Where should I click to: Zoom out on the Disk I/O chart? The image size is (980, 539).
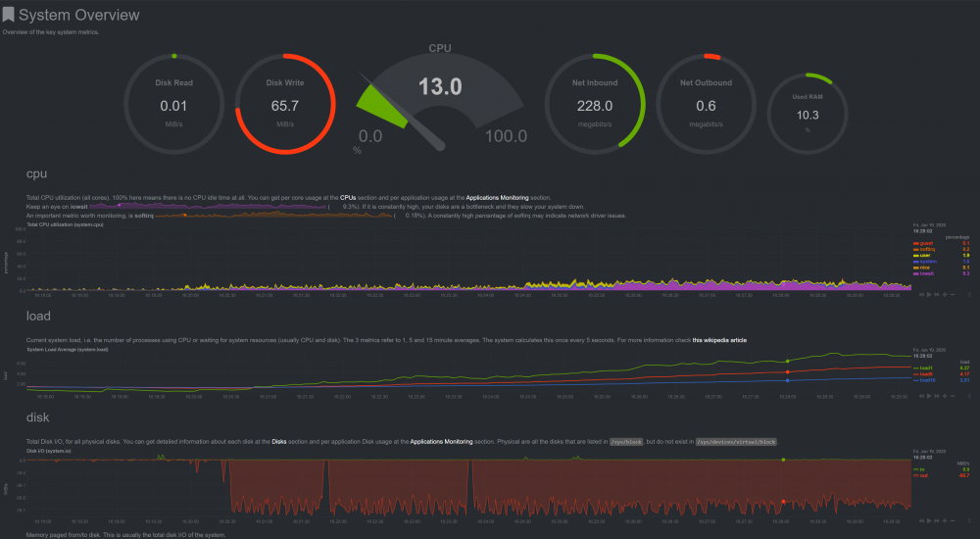click(x=953, y=520)
